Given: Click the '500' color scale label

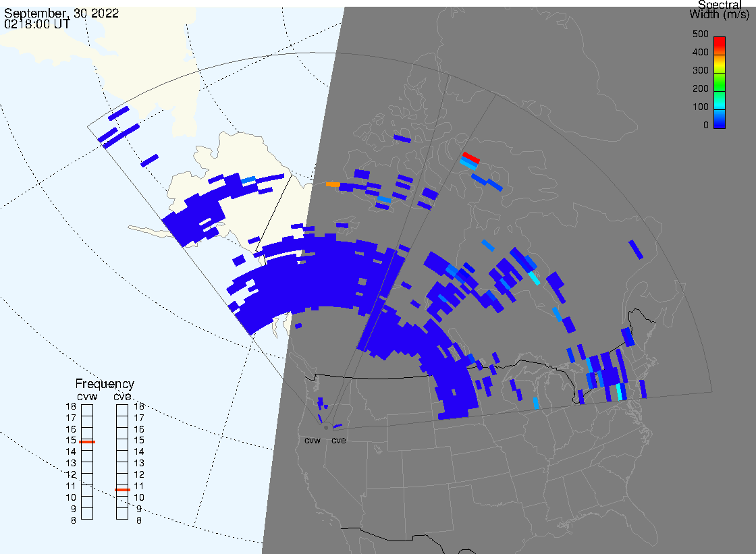Looking at the screenshot, I should 701,34.
